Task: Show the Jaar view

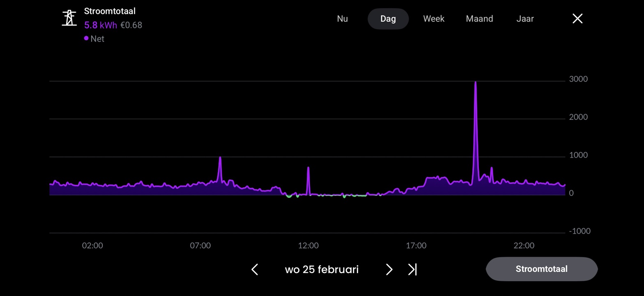Action: 524,19
